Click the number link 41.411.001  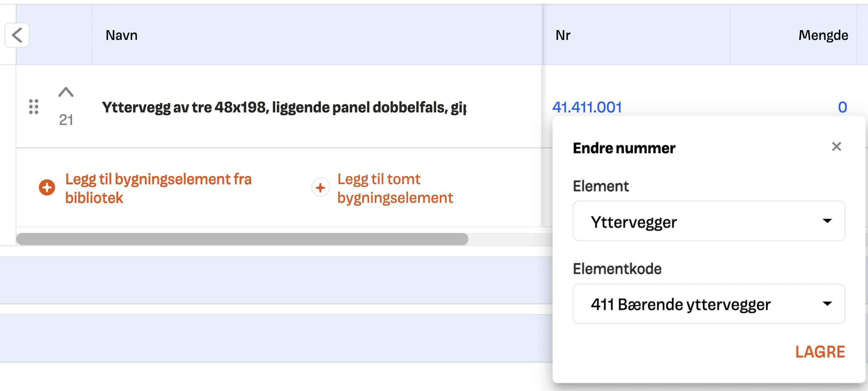pos(587,108)
